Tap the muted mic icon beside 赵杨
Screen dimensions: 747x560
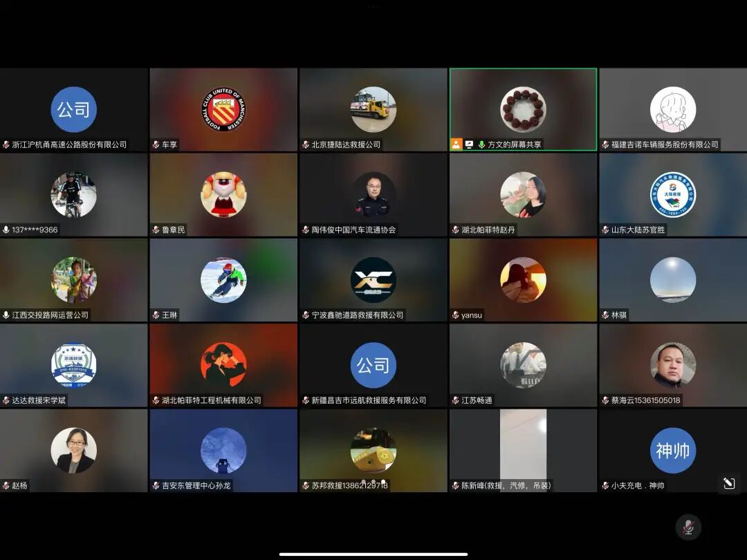click(x=6, y=485)
